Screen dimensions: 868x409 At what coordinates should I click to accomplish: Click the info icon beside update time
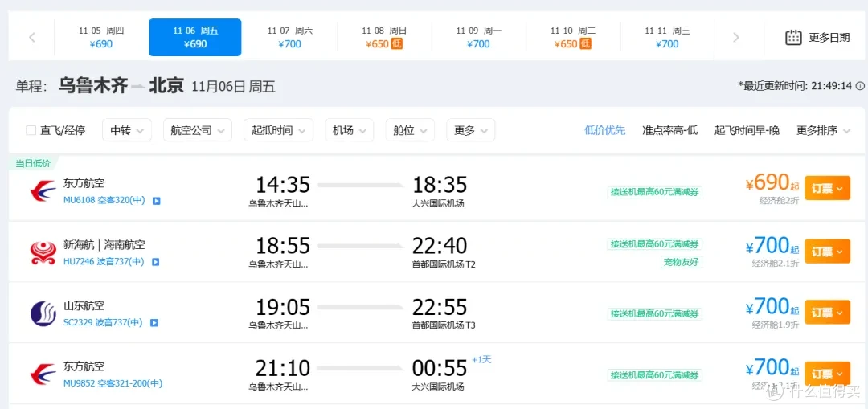[x=860, y=86]
